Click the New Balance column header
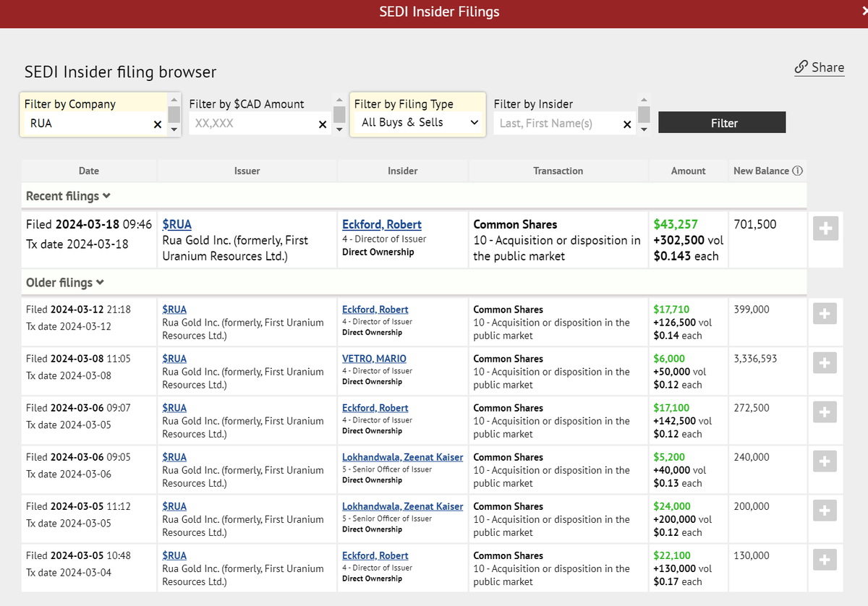This screenshot has height=606, width=868. click(x=768, y=171)
